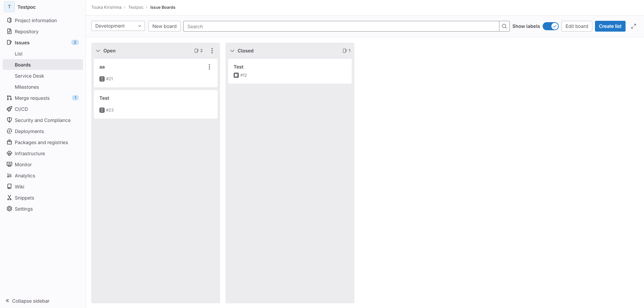Click the Security and Compliance shield icon
Viewport: 644px width, 308px height.
click(x=9, y=120)
